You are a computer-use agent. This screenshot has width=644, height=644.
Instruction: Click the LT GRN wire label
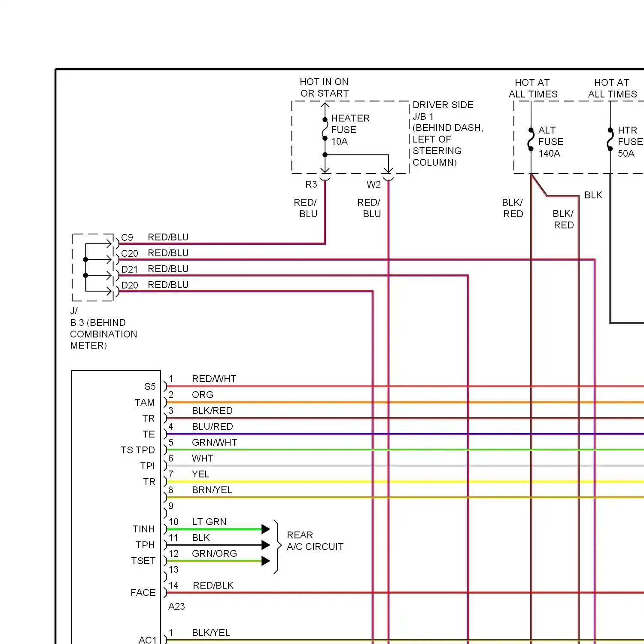pos(209,522)
